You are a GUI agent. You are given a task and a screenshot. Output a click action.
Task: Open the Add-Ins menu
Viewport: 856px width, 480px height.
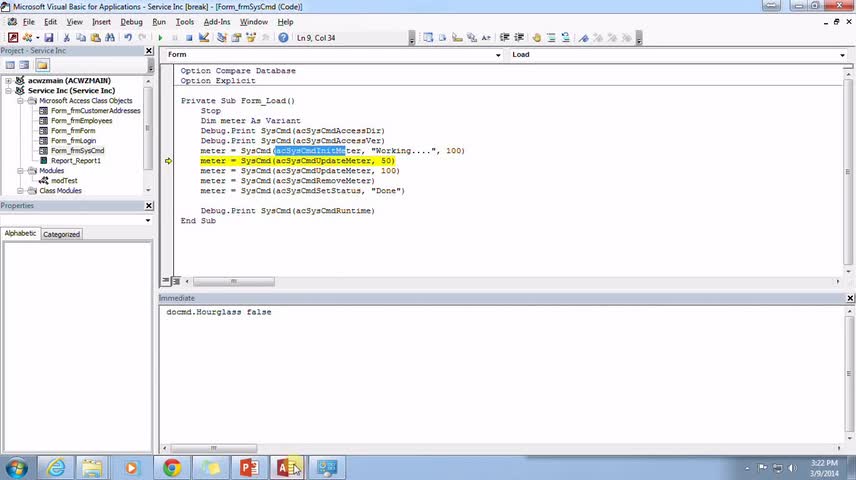pyautogui.click(x=217, y=22)
